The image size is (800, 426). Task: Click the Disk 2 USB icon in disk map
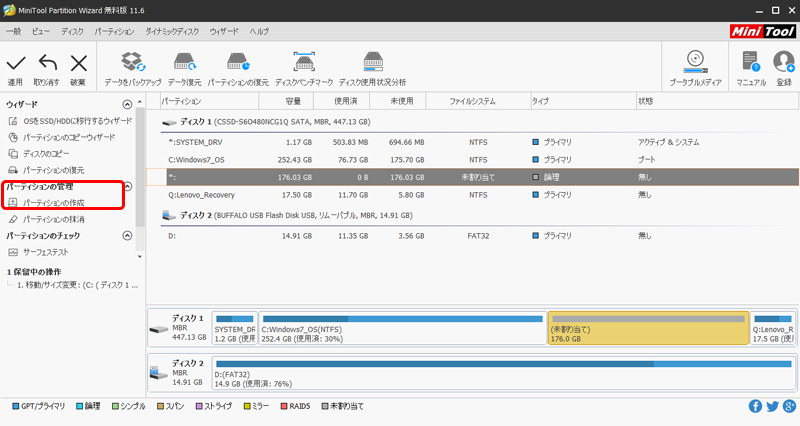(x=159, y=373)
